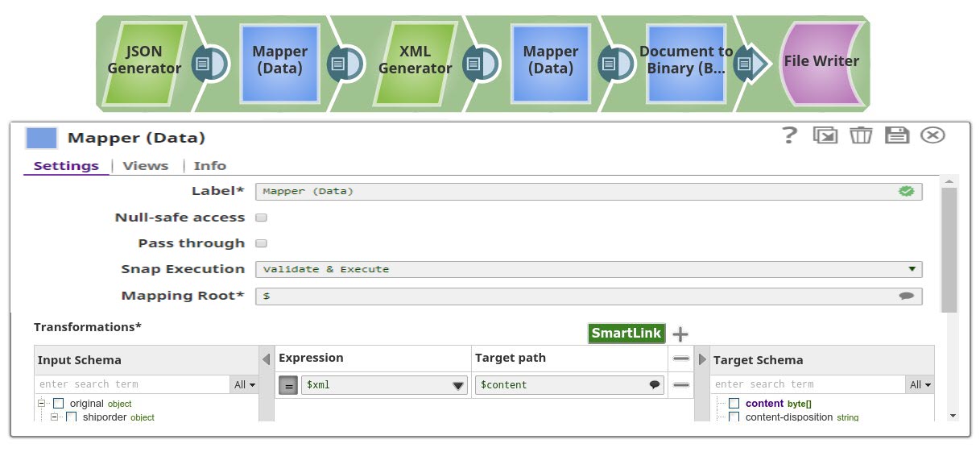Click the Document to Binary snap
The image size is (980, 452).
[x=685, y=60]
